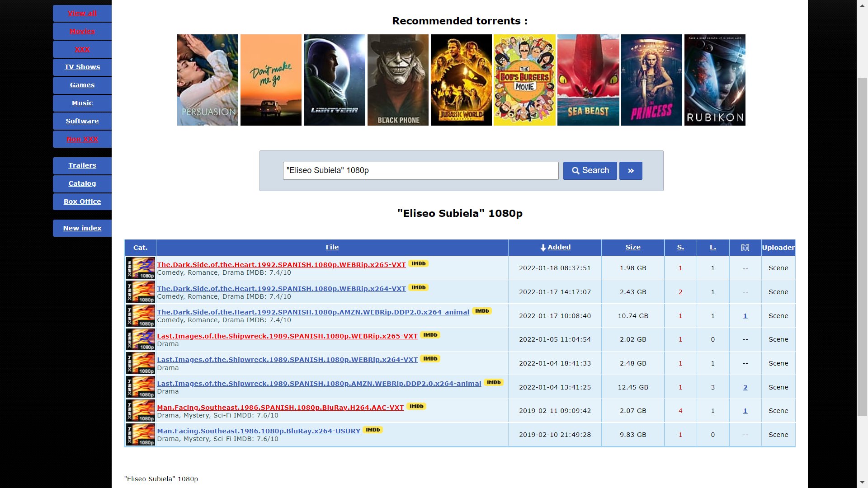
Task: Click the category icon for Man Facing Southeast USURY
Action: (141, 435)
